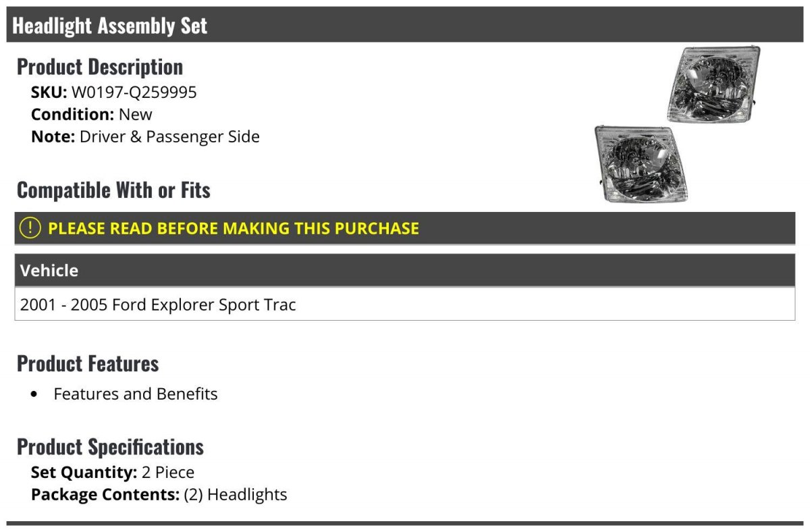The width and height of the screenshot is (810, 532).
Task: Click the Product Features heading
Action: click(x=88, y=363)
